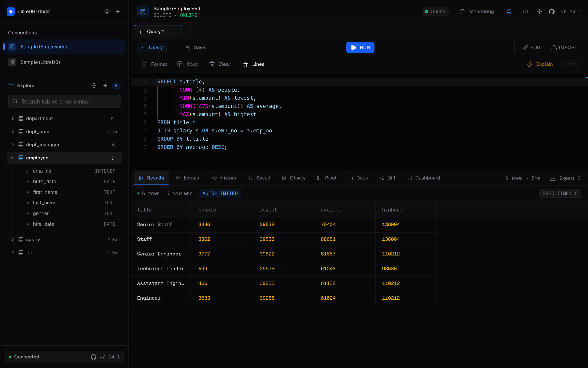Select hire_date column
588x368 pixels.
[71, 224]
